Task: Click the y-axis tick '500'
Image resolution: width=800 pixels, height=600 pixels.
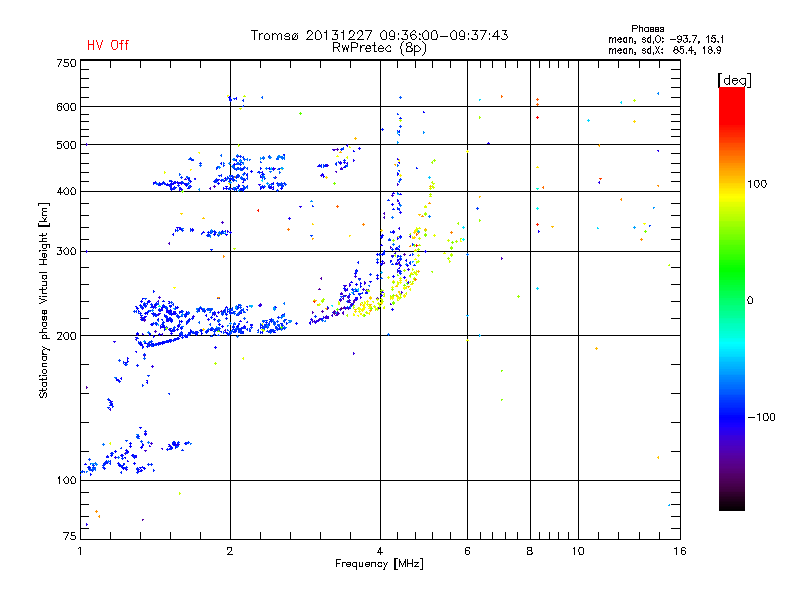Action: point(66,145)
